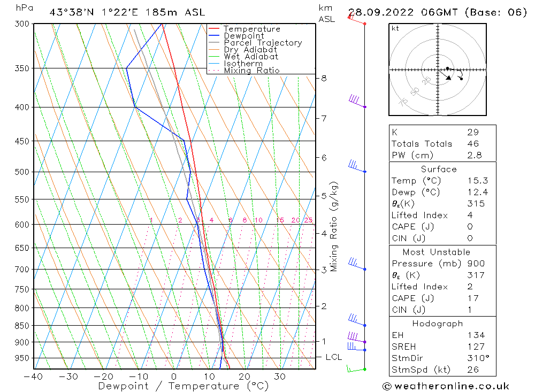Click the 300 hPa pressure axis label

pos(22,24)
